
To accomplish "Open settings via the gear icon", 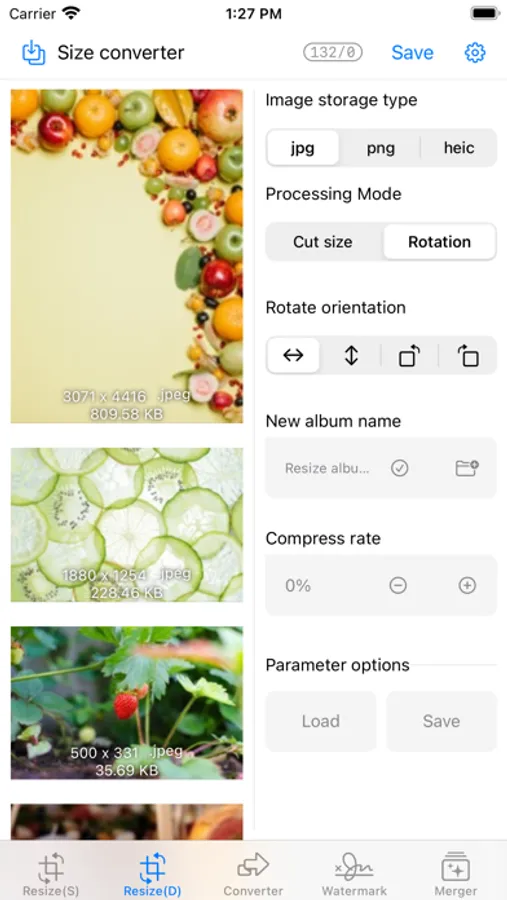I will tap(475, 53).
